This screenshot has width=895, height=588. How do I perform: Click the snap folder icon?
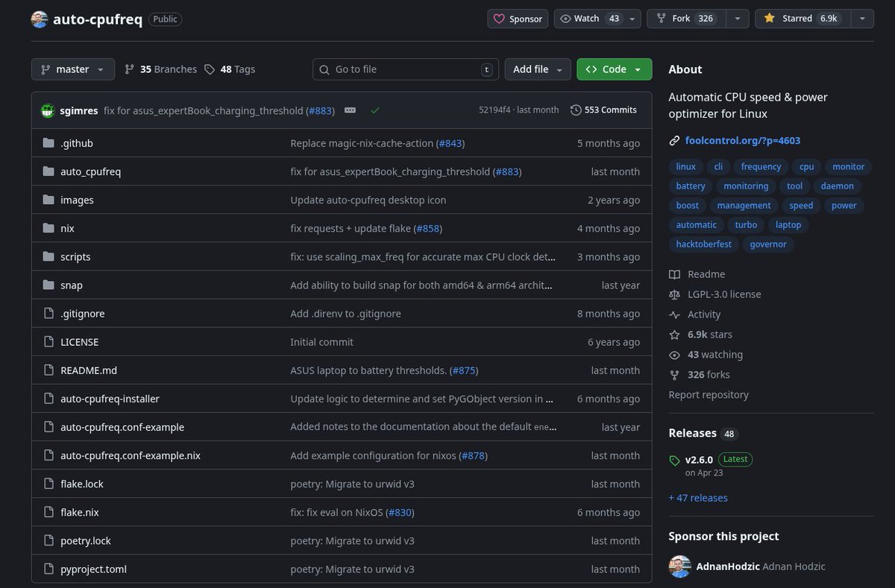tap(48, 285)
